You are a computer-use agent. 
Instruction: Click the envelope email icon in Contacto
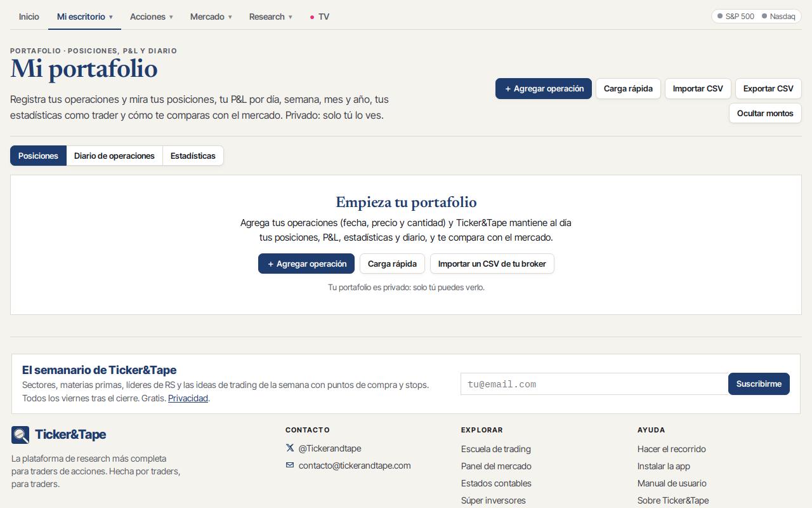coord(290,465)
